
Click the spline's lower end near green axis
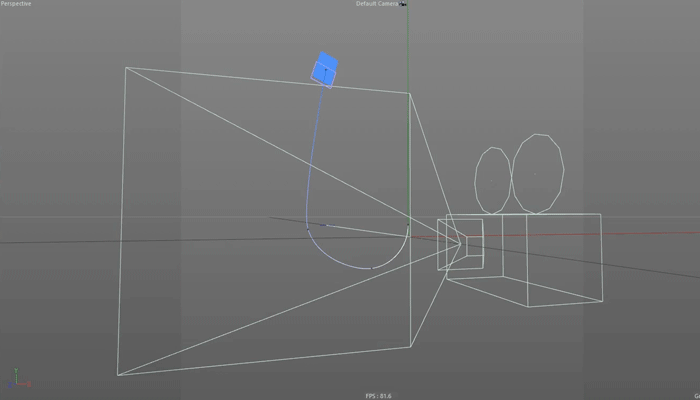(x=407, y=232)
